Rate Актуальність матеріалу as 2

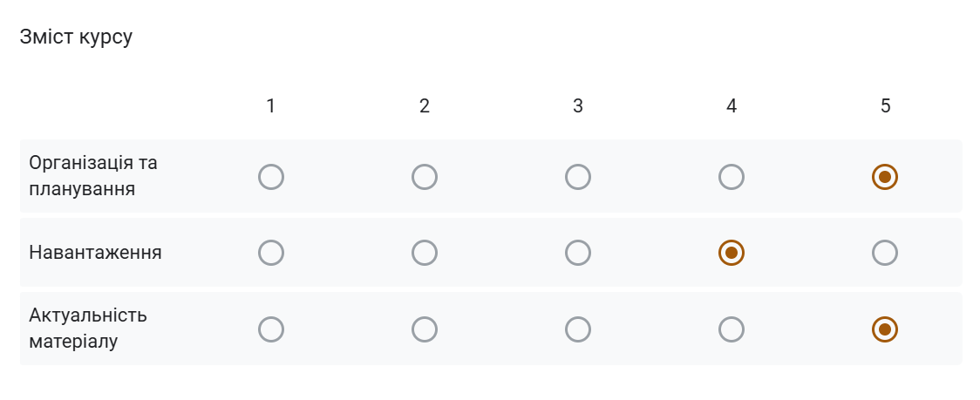pos(425,329)
